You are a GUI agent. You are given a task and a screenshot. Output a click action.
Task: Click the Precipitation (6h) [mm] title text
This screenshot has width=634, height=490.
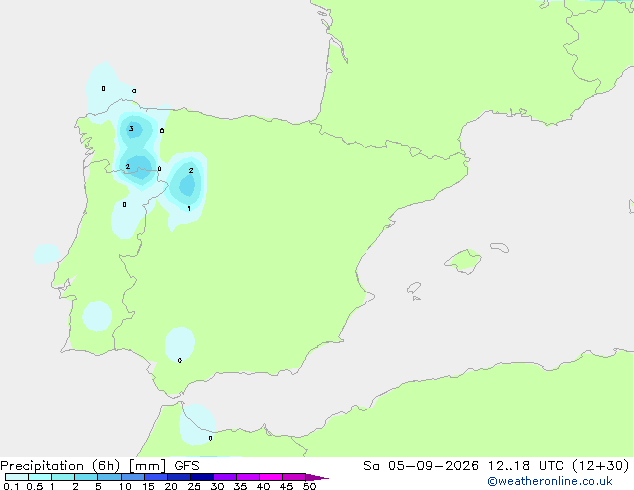pos(83,466)
